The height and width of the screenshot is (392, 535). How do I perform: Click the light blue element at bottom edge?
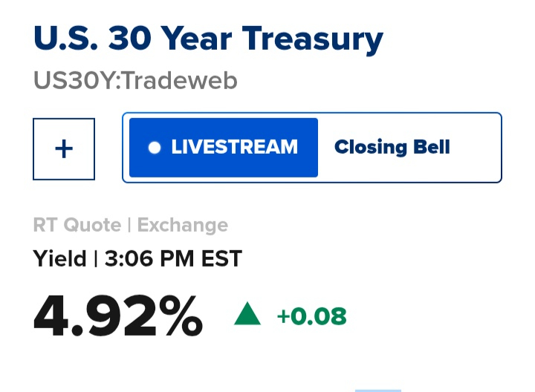[377, 389]
